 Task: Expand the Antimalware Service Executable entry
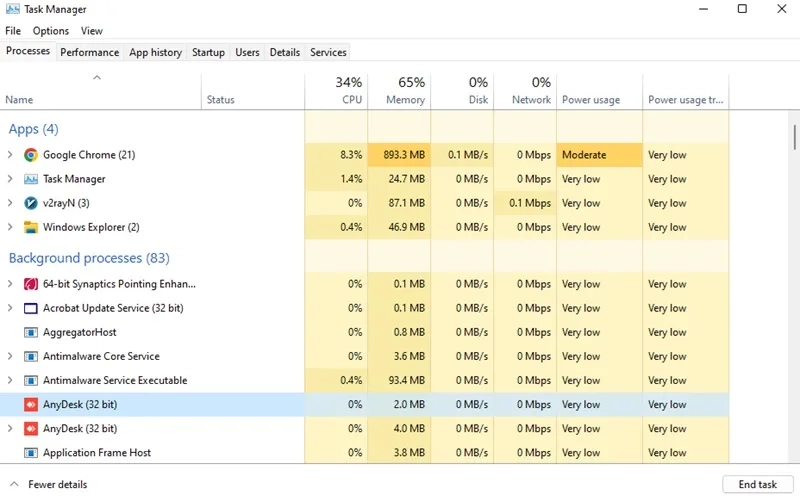click(10, 380)
